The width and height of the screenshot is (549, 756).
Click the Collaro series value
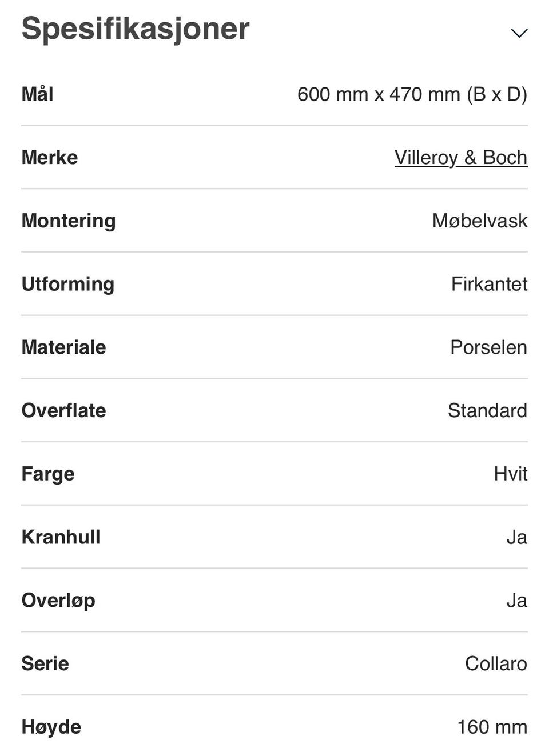(x=496, y=664)
